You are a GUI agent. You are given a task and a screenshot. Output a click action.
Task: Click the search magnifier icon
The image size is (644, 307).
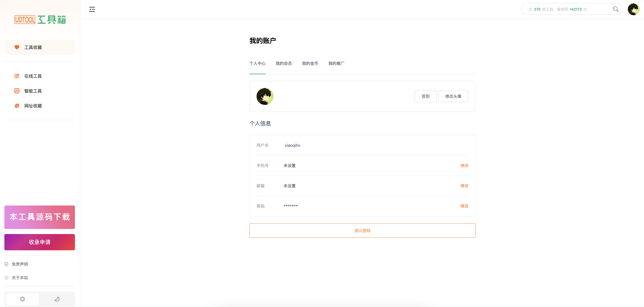[615, 9]
